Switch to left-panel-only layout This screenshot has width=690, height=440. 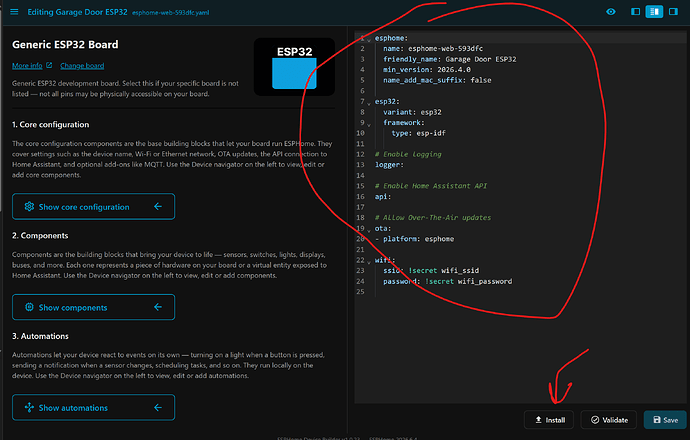(x=635, y=12)
